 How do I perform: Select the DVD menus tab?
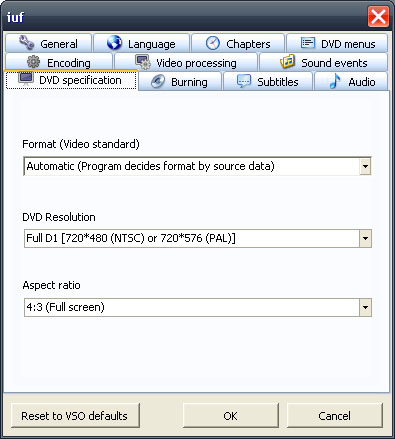coord(337,43)
